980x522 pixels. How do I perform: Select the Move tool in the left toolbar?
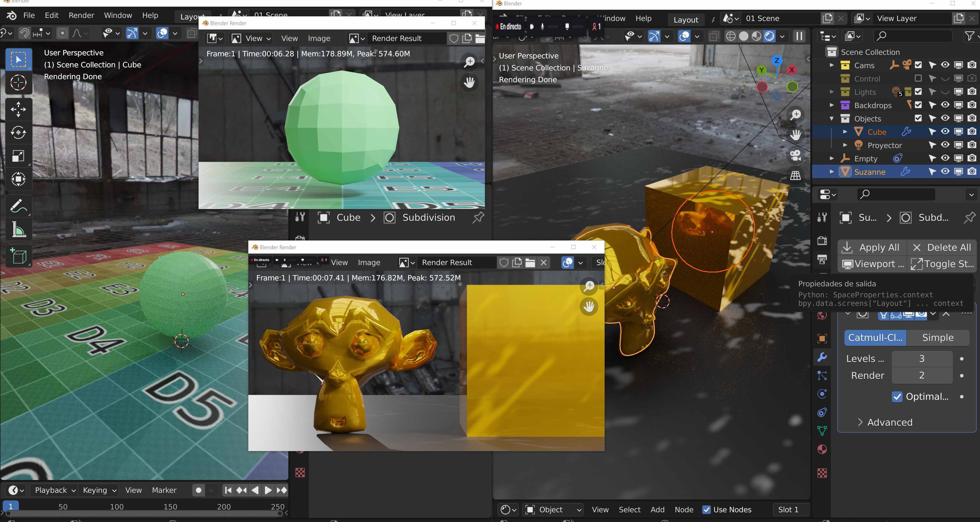(x=18, y=109)
